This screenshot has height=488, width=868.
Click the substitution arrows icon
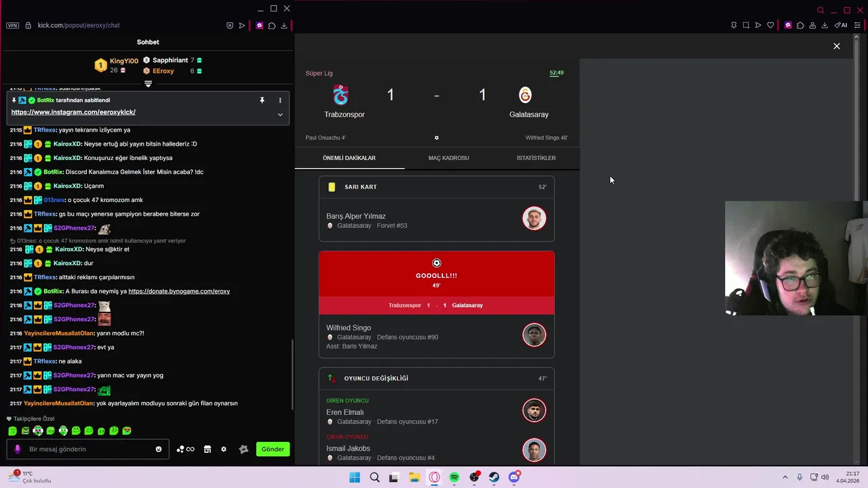pyautogui.click(x=332, y=378)
